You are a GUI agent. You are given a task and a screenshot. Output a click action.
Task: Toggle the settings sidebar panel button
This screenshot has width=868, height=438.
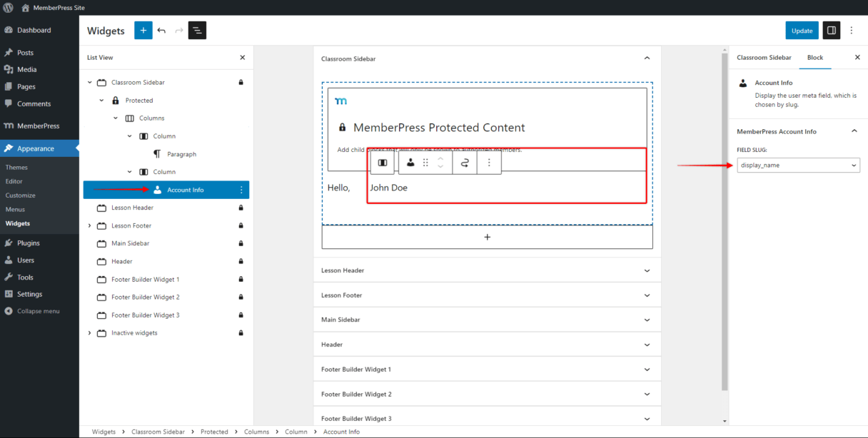pos(831,31)
